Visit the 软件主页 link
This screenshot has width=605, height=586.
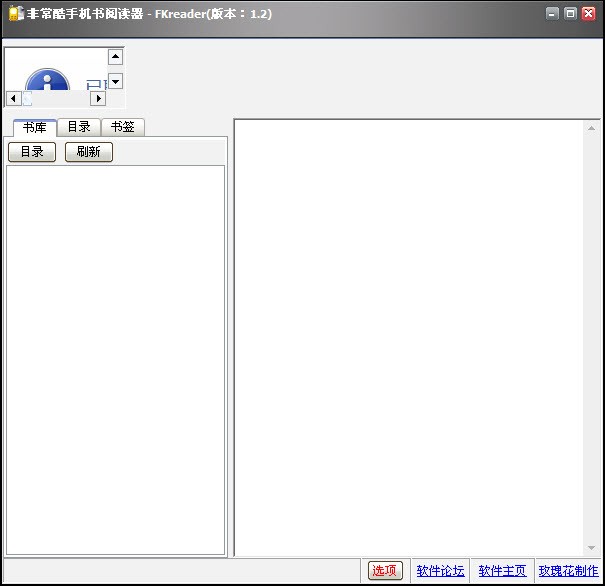(502, 571)
